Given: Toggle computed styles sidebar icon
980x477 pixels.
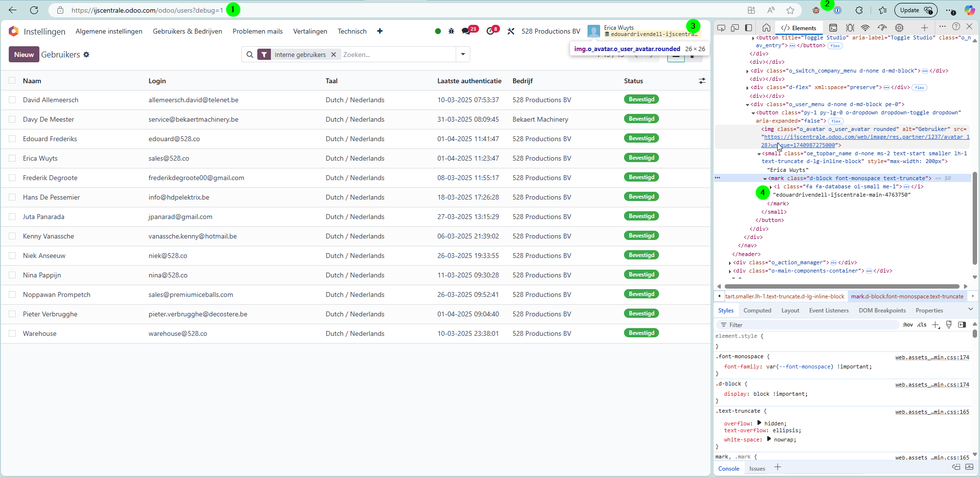Looking at the screenshot, I should (962, 325).
